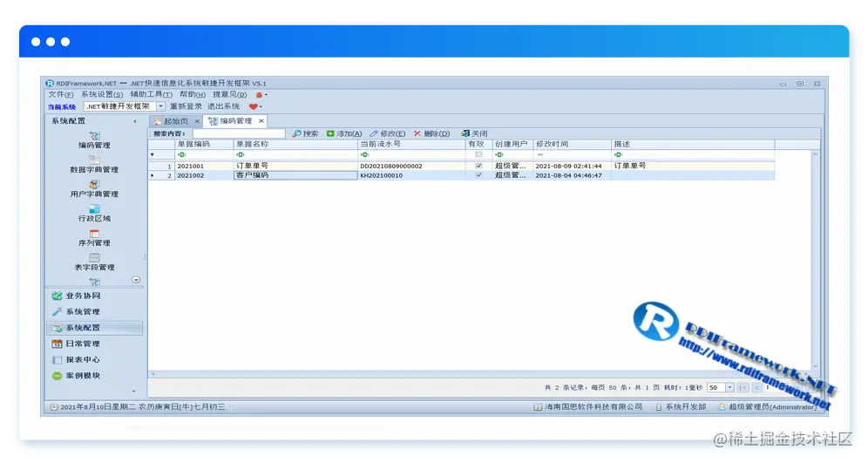This screenshot has height=463, width=868.
Task: Switch to 业务协同 navigation group
Action: coord(95,296)
